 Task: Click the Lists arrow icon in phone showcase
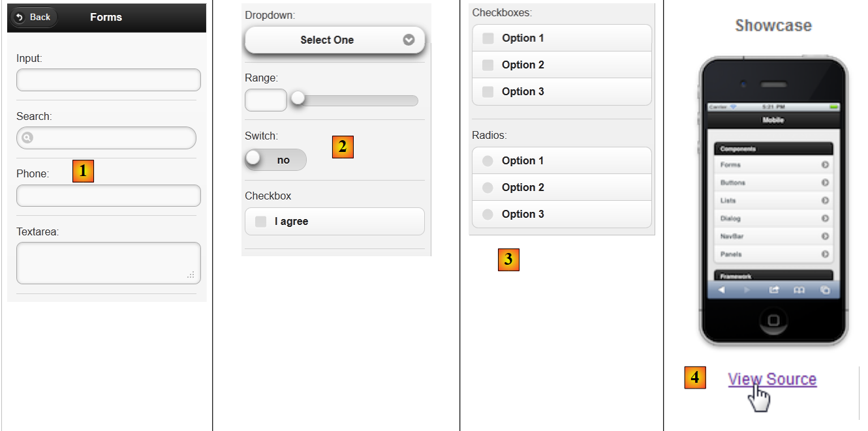point(825,201)
